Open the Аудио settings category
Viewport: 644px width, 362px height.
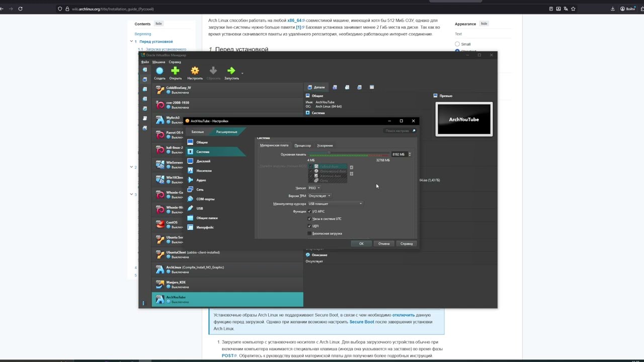point(215,180)
